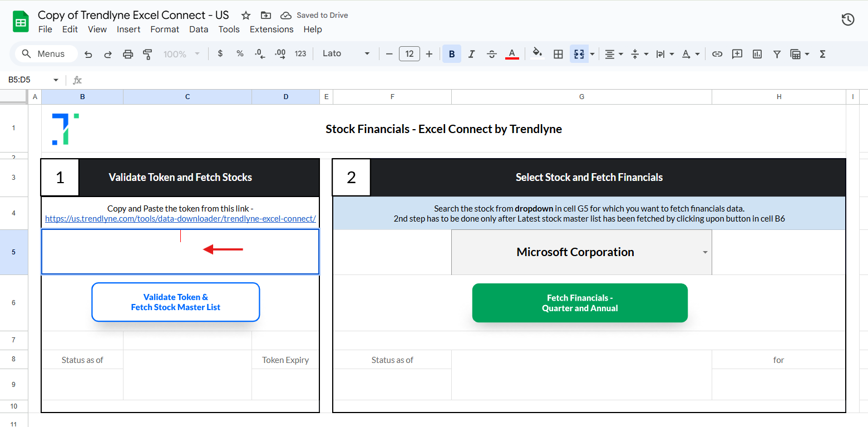Activate the paint format roller
Image resolution: width=868 pixels, height=427 pixels.
(x=147, y=54)
